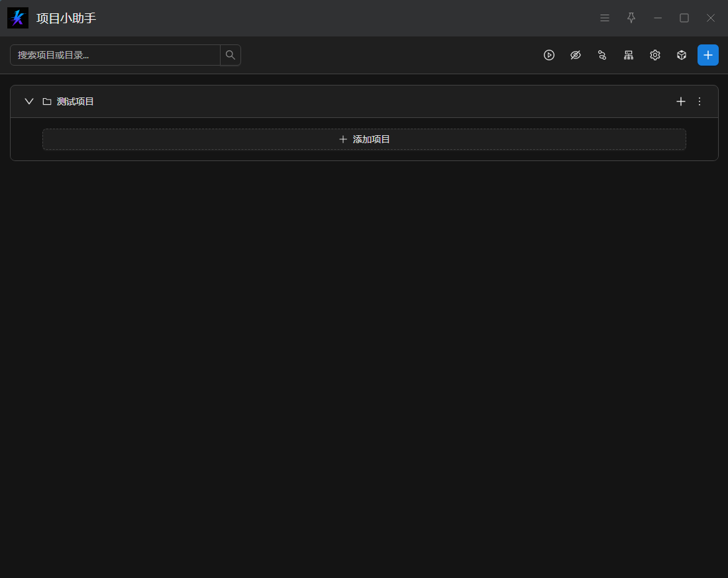This screenshot has height=578, width=728.
Task: Click the magnifier search button
Action: tap(231, 55)
